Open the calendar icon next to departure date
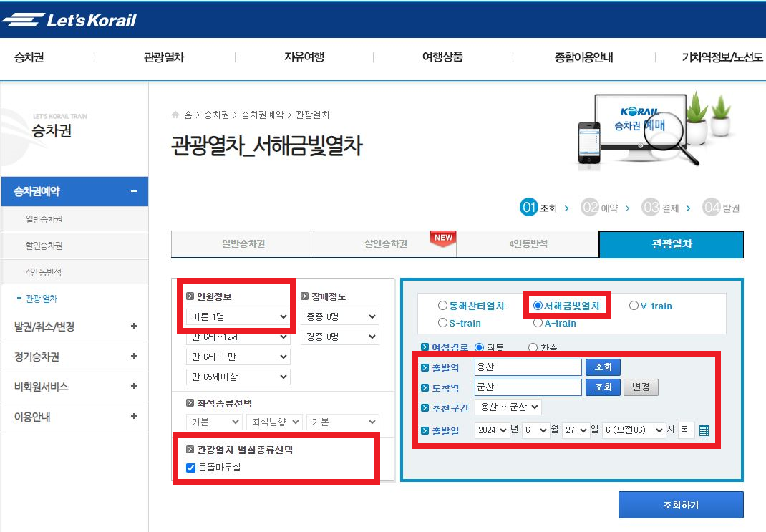 [x=704, y=430]
